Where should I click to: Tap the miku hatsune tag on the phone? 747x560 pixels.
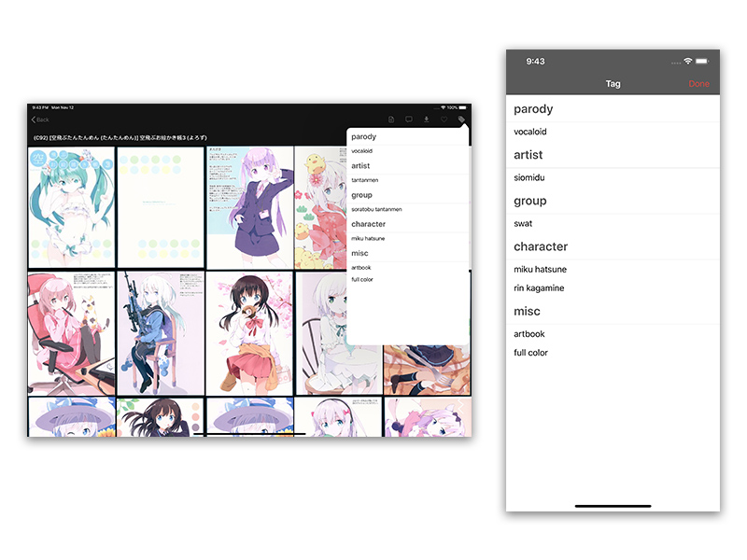tap(541, 270)
